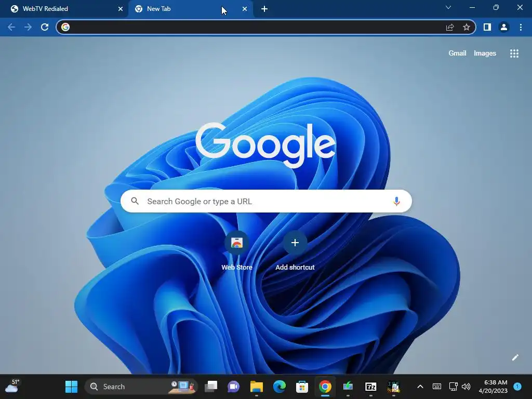Share this page icon in address bar
This screenshot has height=399, width=532.
pyautogui.click(x=450, y=27)
